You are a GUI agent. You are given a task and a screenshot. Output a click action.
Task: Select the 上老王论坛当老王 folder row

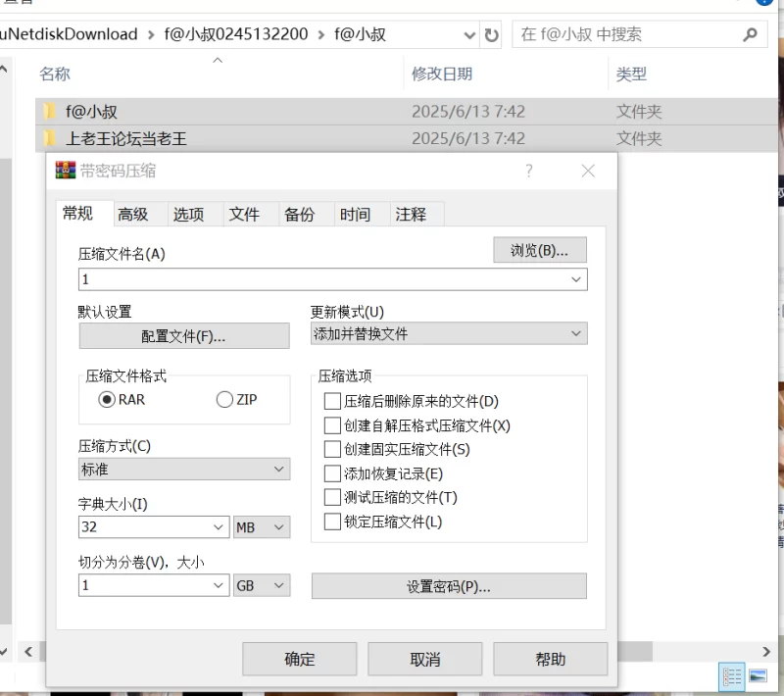click(407, 138)
